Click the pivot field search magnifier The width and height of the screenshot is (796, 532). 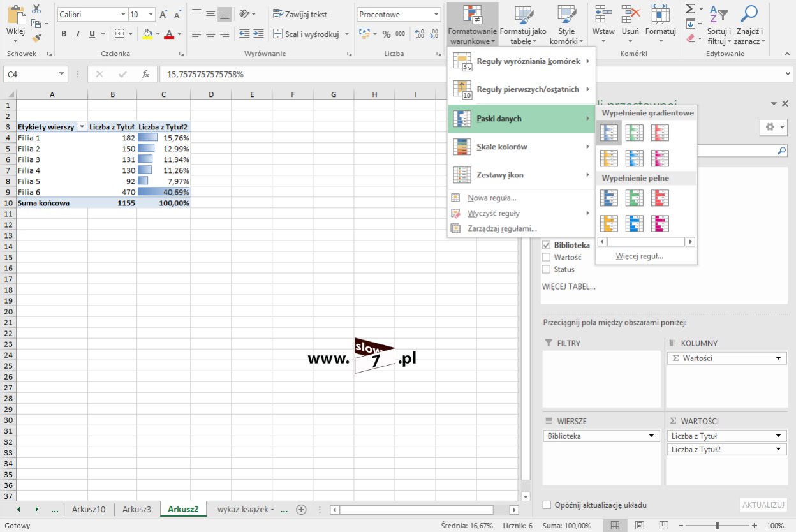coord(782,151)
